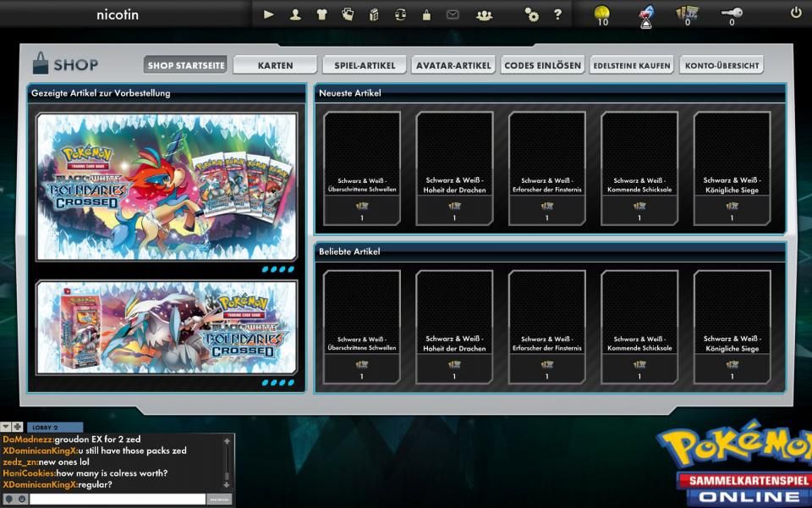Click the grey send button next to chat input
The width and height of the screenshot is (812, 508).
click(220, 500)
